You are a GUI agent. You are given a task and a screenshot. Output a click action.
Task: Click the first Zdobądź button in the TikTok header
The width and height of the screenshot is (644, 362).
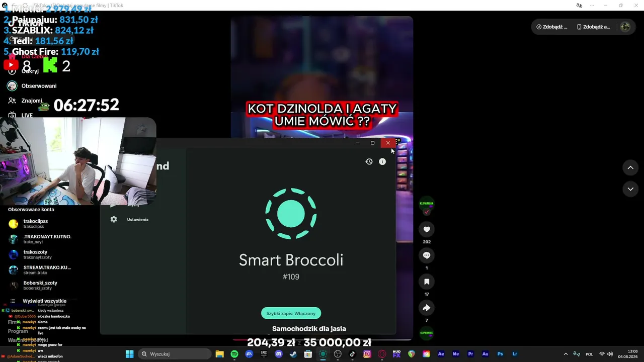coord(552,27)
